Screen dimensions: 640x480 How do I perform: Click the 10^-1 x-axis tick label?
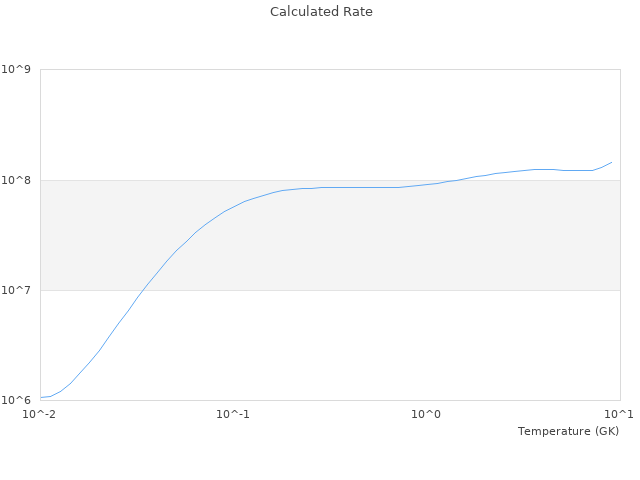233,414
